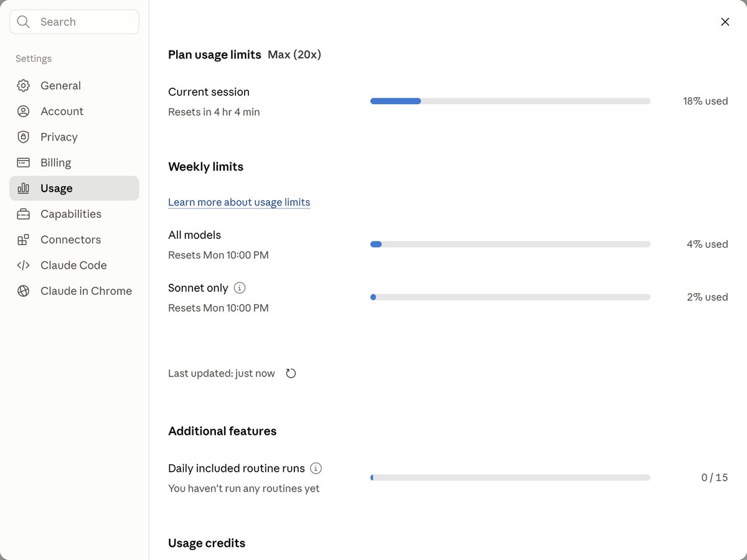Viewport: 747px width, 560px height.
Task: Click the 'Daily included routine runs' label
Action: tap(237, 469)
